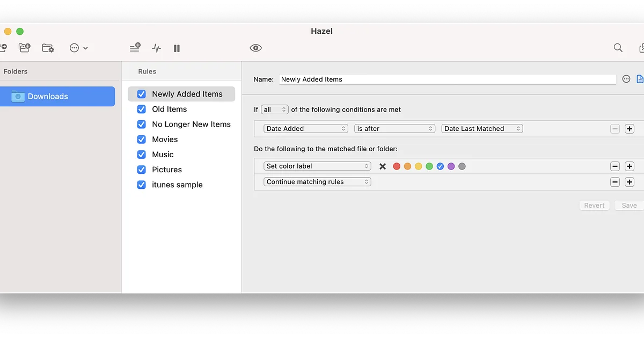Click the selected blue color label
The height and width of the screenshot is (338, 644).
440,166
